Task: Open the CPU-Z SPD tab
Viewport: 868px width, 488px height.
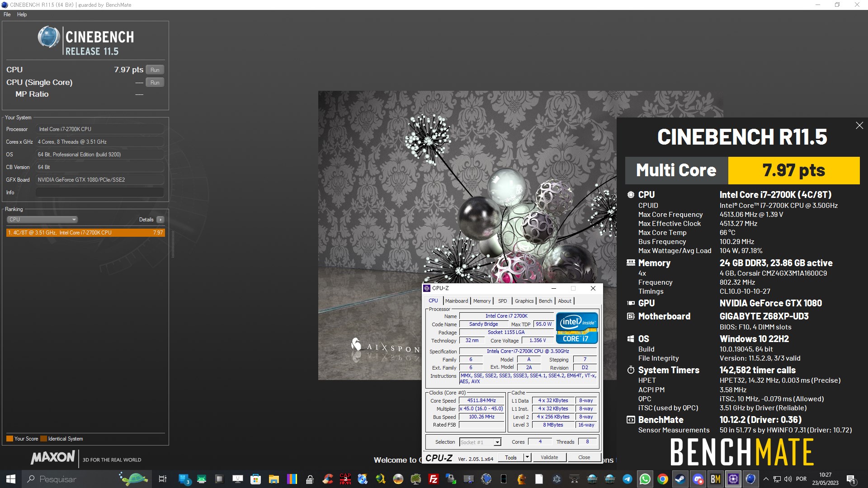Action: (502, 301)
